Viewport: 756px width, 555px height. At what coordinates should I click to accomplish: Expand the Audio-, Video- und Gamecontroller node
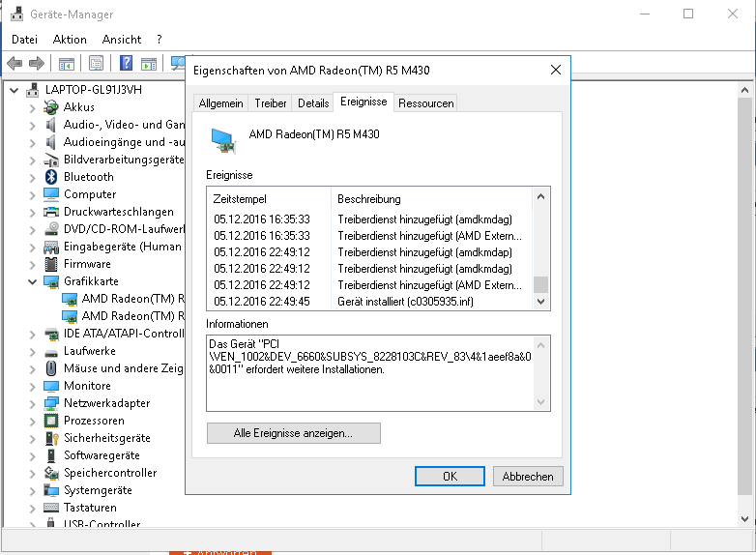pyautogui.click(x=32, y=126)
